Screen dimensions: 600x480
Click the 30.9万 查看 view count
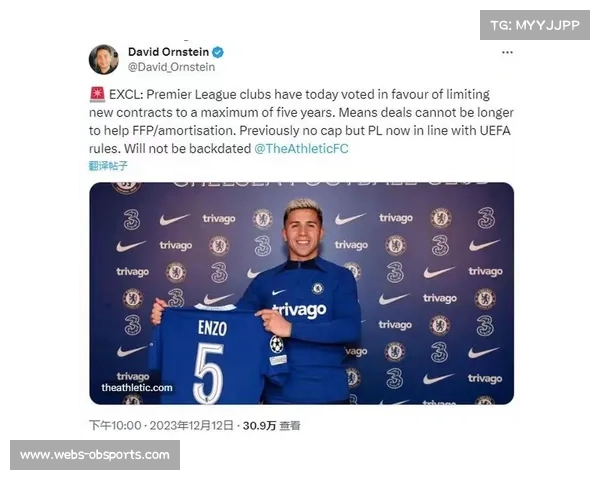(272, 425)
